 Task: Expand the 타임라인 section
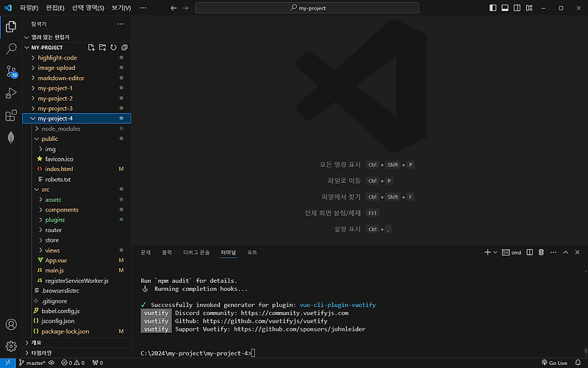point(76,353)
